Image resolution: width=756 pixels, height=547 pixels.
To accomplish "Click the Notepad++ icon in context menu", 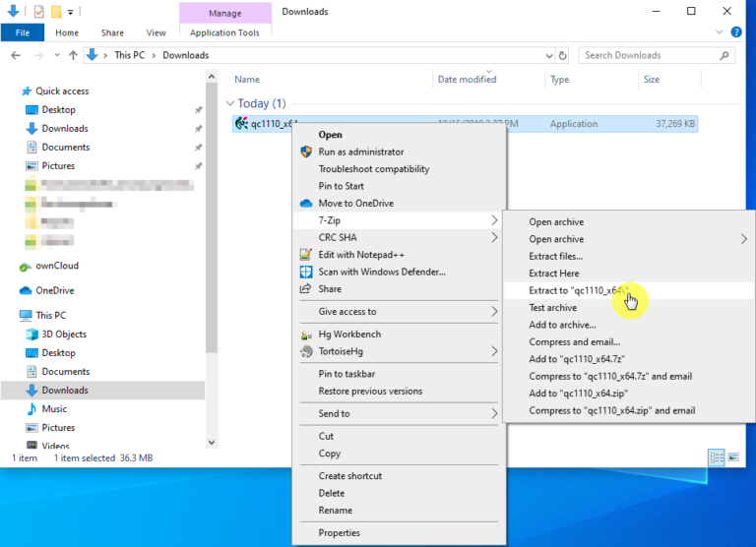I will click(306, 255).
